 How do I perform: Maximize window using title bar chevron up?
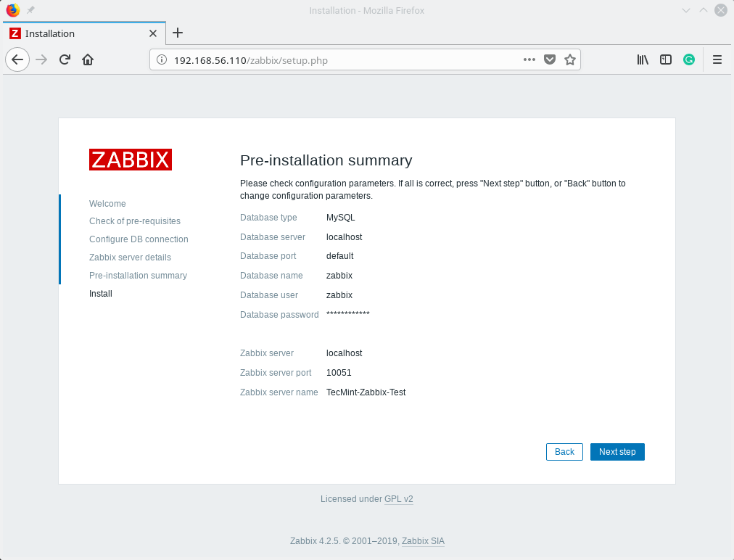(703, 10)
